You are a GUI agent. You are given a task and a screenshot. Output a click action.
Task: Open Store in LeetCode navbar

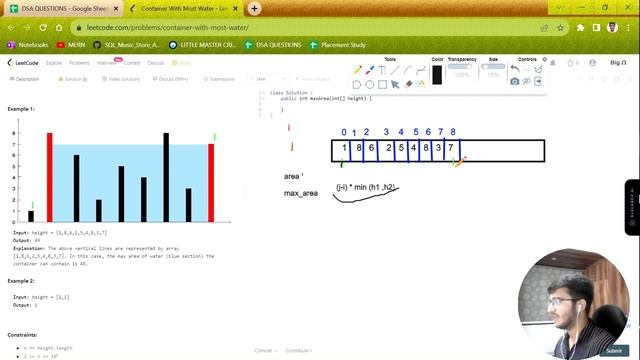click(181, 63)
